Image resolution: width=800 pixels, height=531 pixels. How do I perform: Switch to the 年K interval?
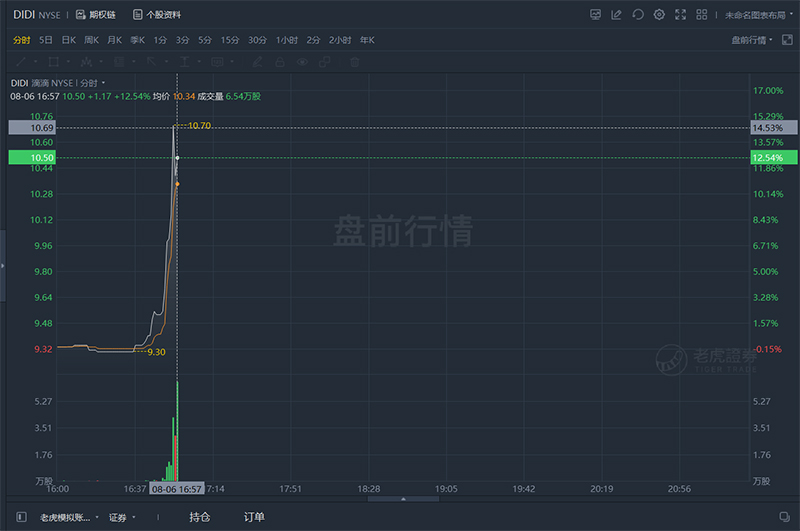click(x=367, y=40)
